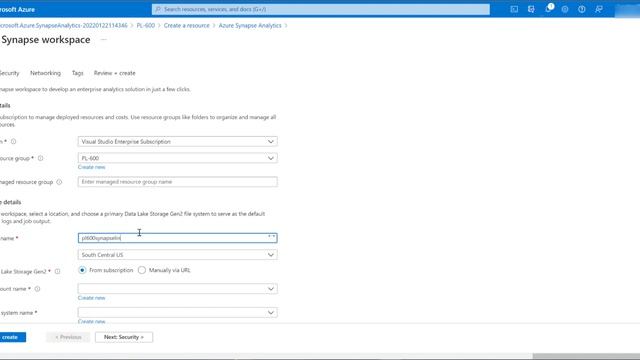Open the Microsoft.Azure.SynapseAnalytics deployment breadcrumb
The width and height of the screenshot is (640, 360).
point(64,25)
